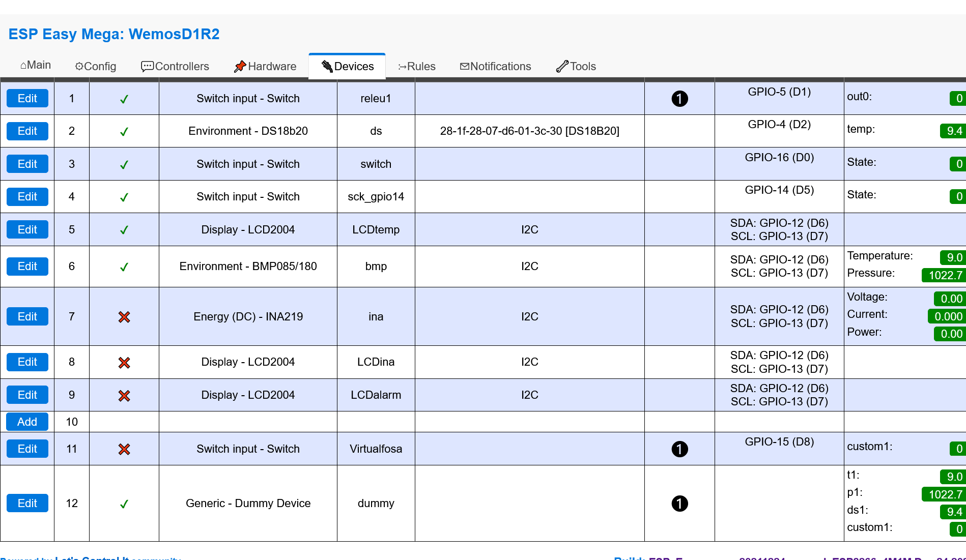This screenshot has width=966, height=560.
Task: Click the dummy ds1 value 9.4
Action: tap(953, 512)
